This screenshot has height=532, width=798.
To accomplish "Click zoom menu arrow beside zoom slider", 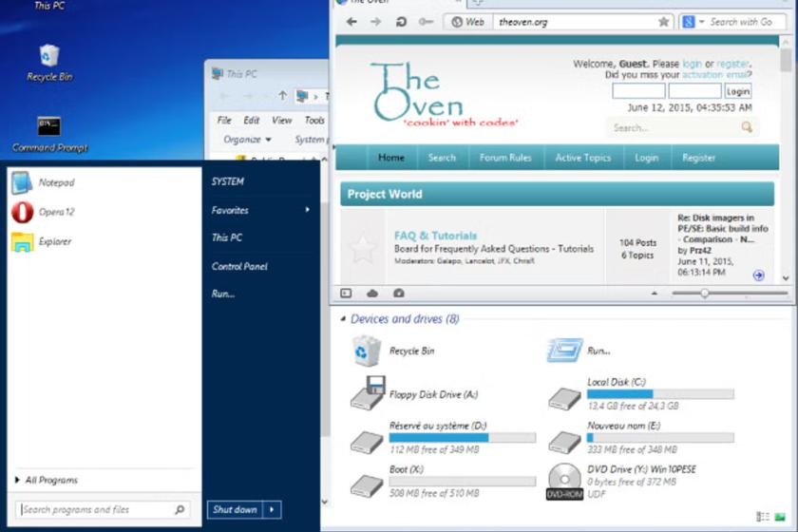I will [x=655, y=294].
